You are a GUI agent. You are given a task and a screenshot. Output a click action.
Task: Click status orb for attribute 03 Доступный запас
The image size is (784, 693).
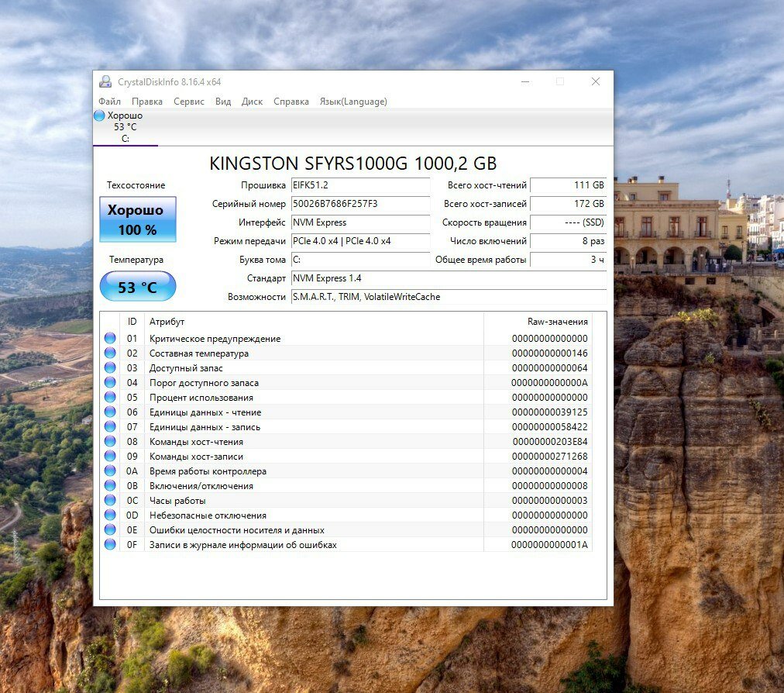click(x=110, y=367)
